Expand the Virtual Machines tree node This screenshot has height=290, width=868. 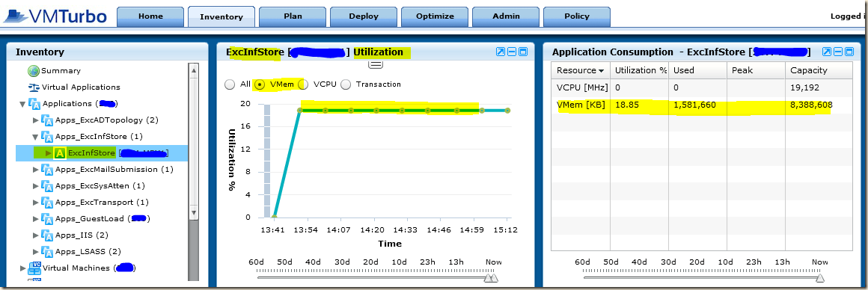tap(22, 268)
